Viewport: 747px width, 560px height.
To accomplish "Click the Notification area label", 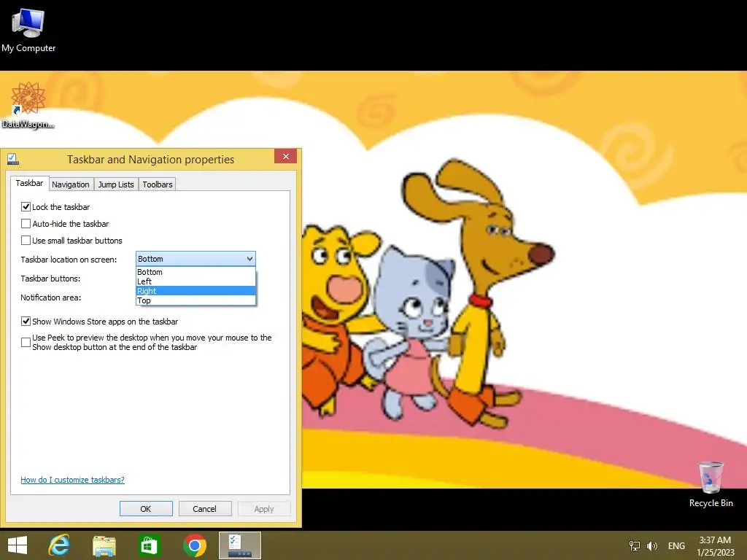I will pos(50,297).
